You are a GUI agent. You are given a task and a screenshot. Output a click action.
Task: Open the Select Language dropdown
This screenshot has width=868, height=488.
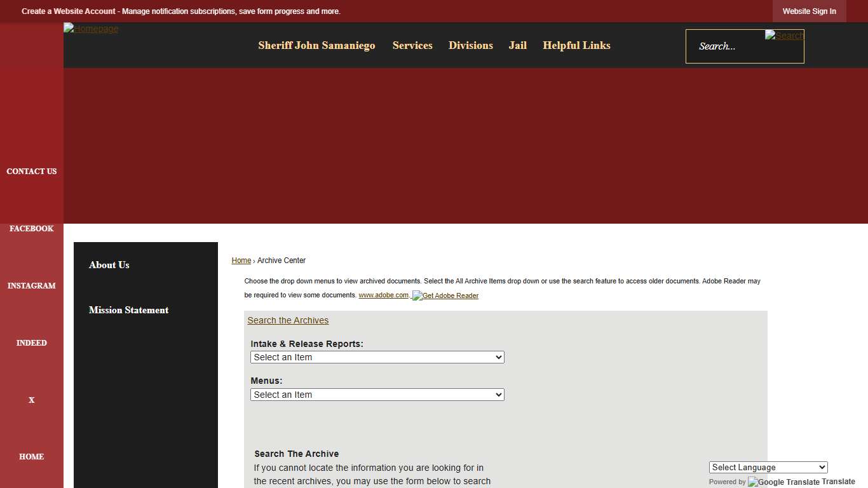pyautogui.click(x=768, y=467)
